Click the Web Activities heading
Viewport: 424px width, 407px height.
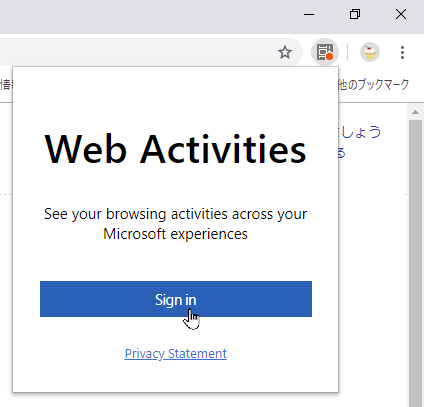(x=175, y=149)
